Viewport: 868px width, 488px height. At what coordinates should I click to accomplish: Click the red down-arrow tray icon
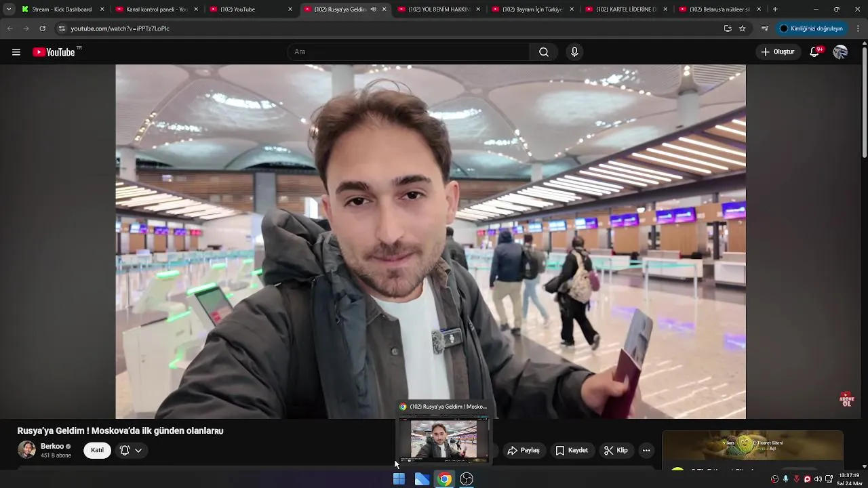click(x=796, y=479)
